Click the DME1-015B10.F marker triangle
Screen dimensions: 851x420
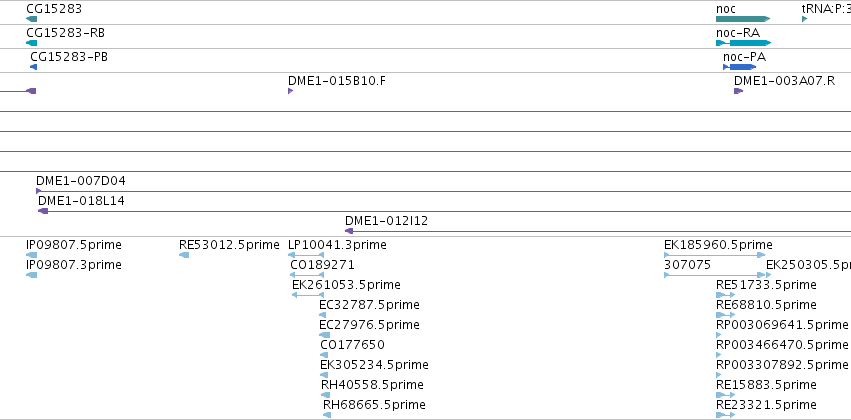(290, 91)
